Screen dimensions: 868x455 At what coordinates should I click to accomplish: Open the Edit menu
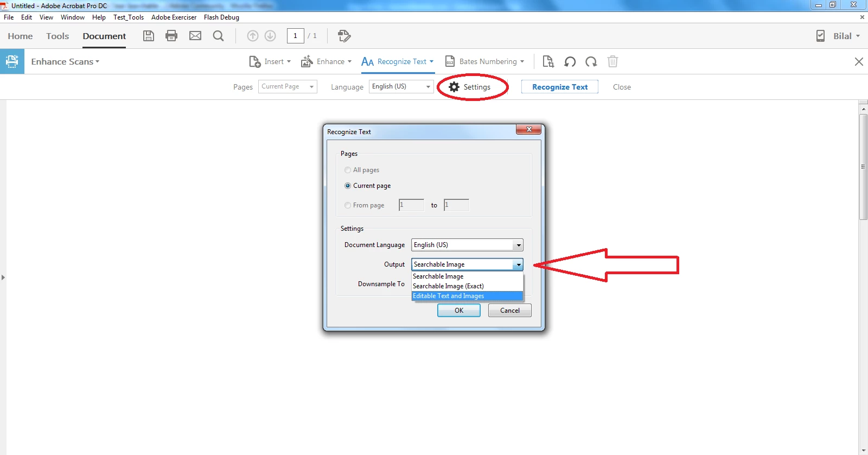(27, 17)
